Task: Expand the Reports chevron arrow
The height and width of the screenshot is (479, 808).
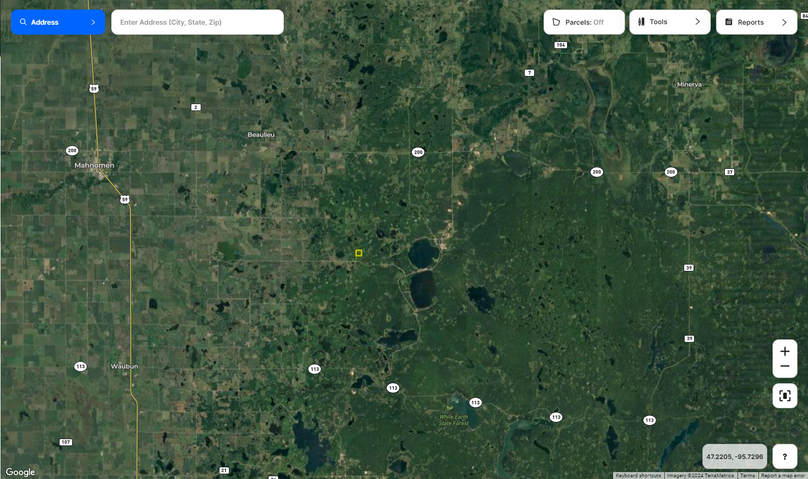Action: point(784,22)
